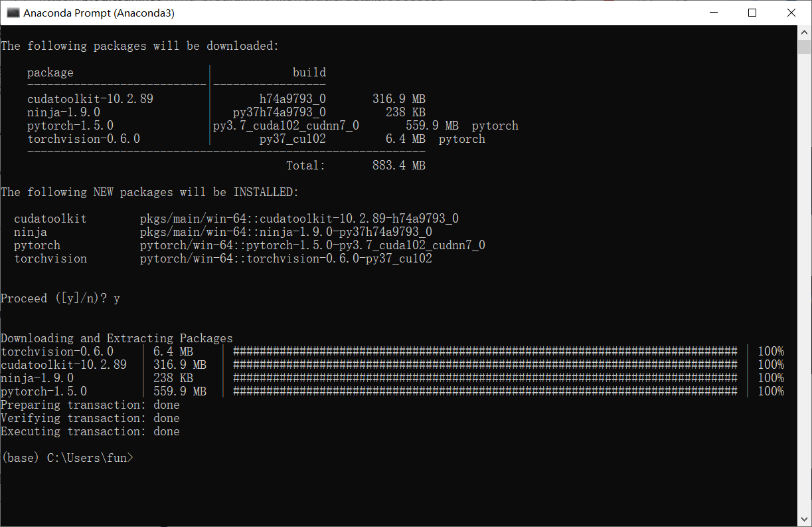The height and width of the screenshot is (527, 812).
Task: Click the Anaconda Prompt (Anaconda3) title text
Action: 99,13
